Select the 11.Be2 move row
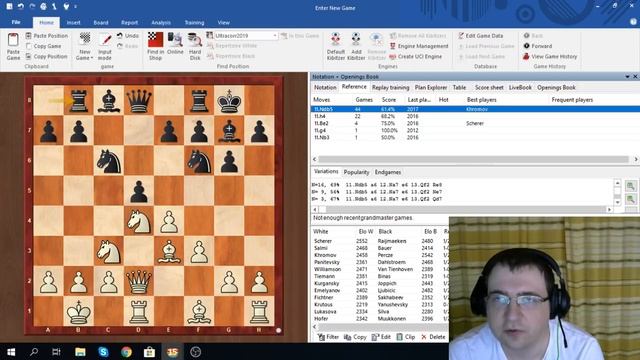Screen dimensions: 640x360 tap(475, 123)
